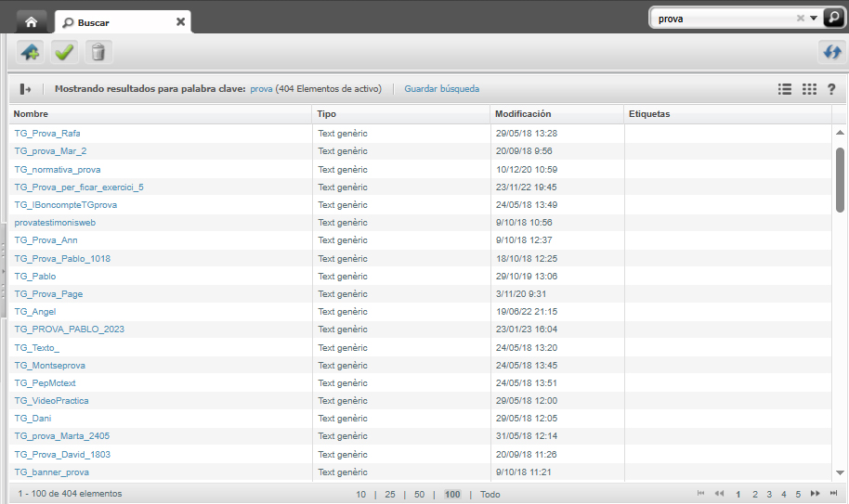
Task: Clear the search field text
Action: (800, 18)
